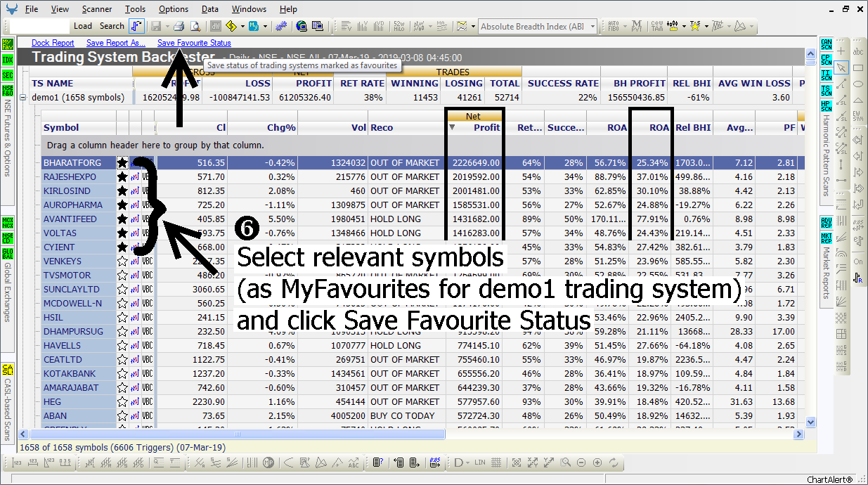Select the arrow pointer drawing tool
Image resolution: width=868 pixels, height=485 pixels.
click(842, 68)
